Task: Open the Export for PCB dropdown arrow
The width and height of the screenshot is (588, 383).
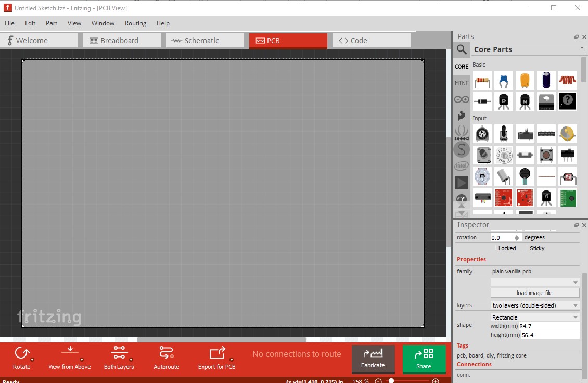Action: pyautogui.click(x=232, y=360)
